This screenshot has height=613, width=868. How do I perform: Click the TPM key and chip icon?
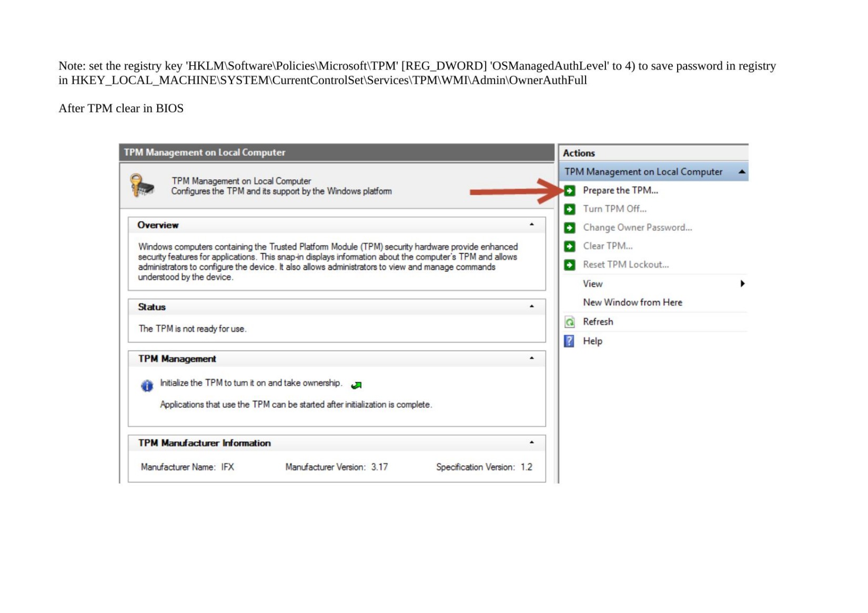[x=142, y=186]
